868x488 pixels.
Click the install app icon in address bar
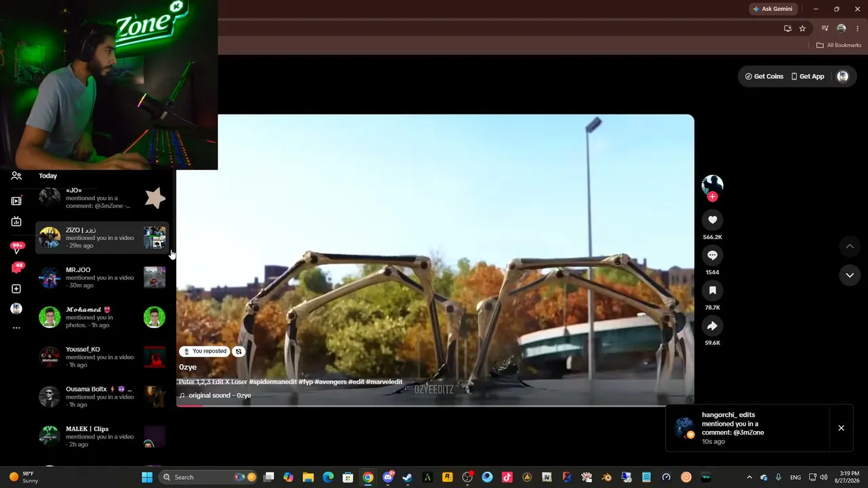point(787,28)
